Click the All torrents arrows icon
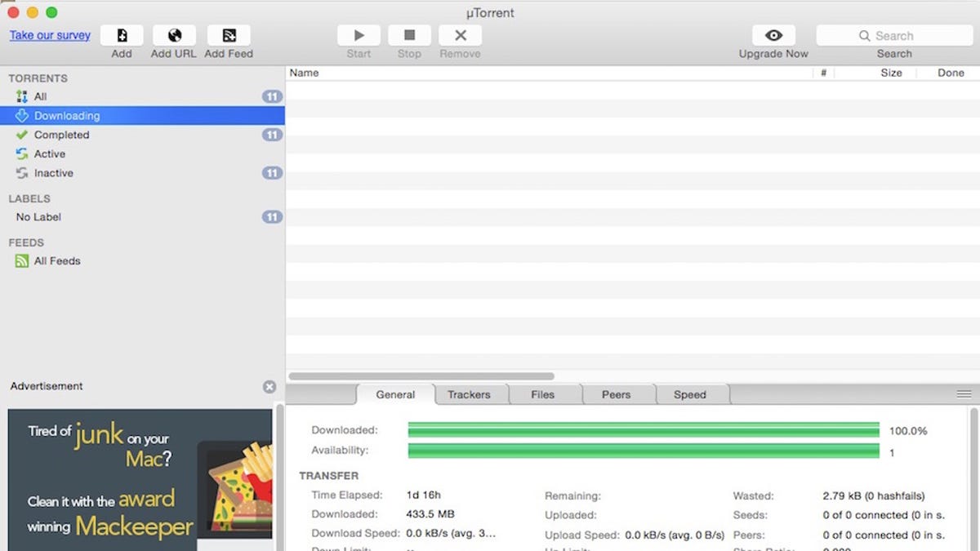Viewport: 980px width, 551px height. coord(22,96)
